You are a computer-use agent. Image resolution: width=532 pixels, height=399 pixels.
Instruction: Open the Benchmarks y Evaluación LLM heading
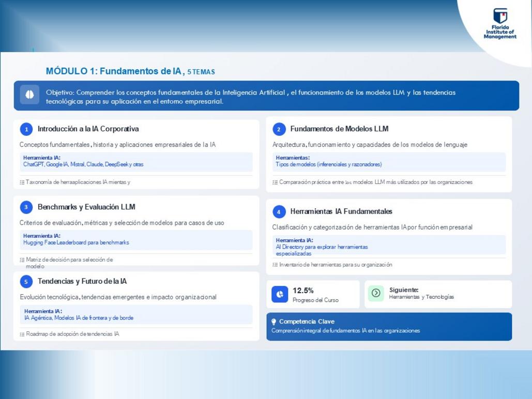pyautogui.click(x=86, y=207)
